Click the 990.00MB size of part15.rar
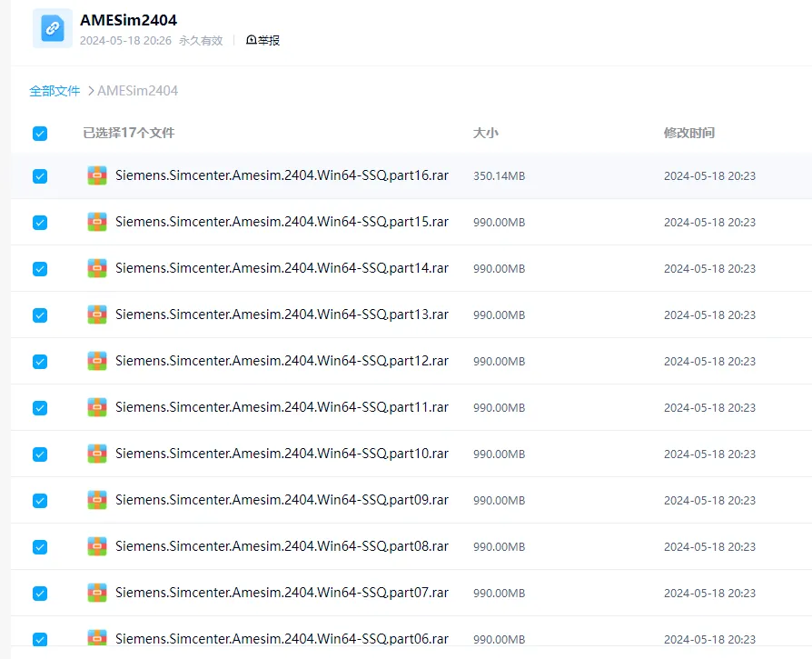Image resolution: width=812 pixels, height=659 pixels. click(500, 223)
